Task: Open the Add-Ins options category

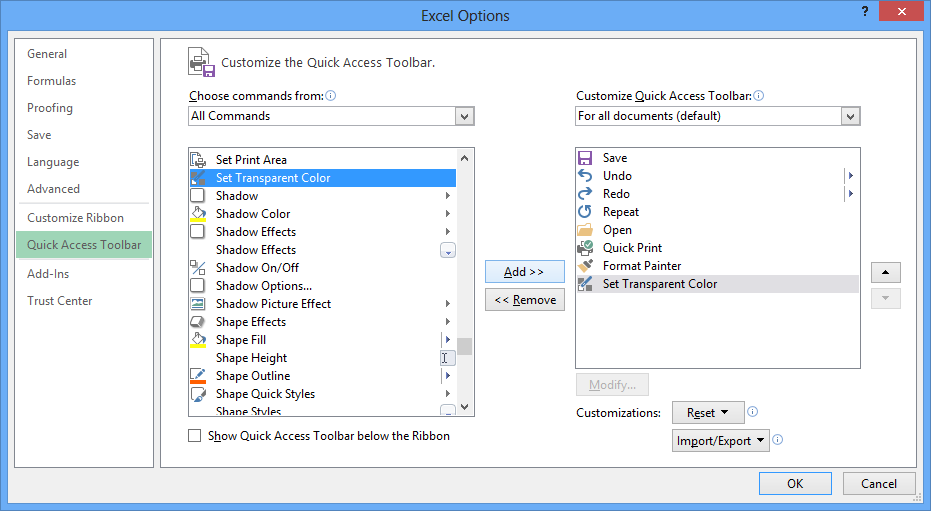Action: (x=48, y=274)
